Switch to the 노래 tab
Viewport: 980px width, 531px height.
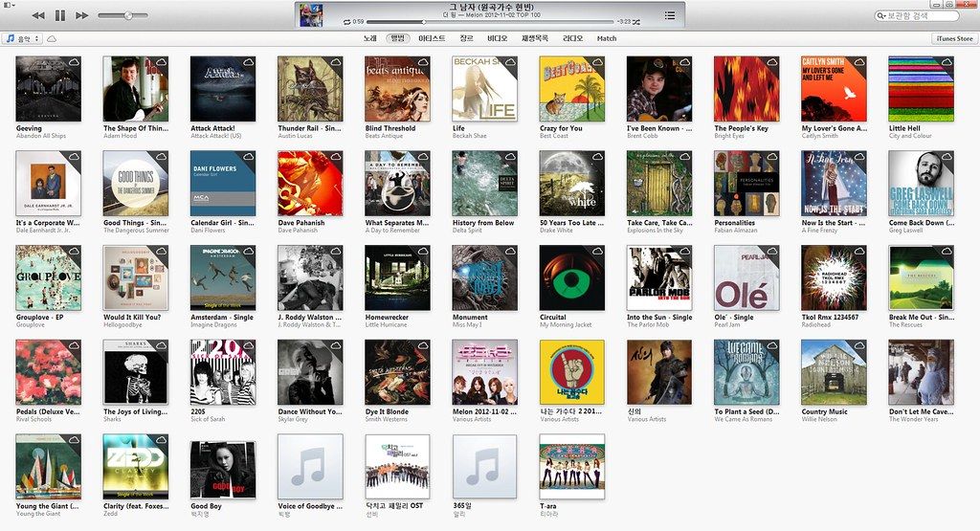tap(370, 38)
